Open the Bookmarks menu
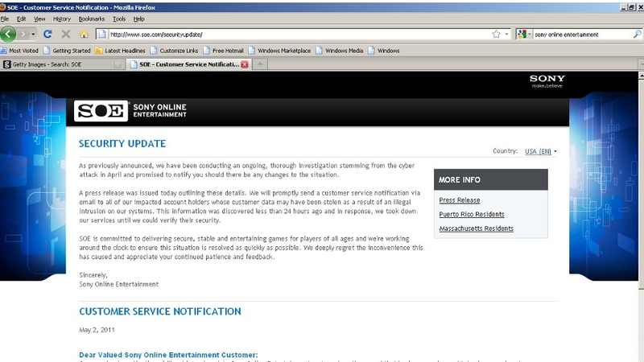 tap(92, 19)
